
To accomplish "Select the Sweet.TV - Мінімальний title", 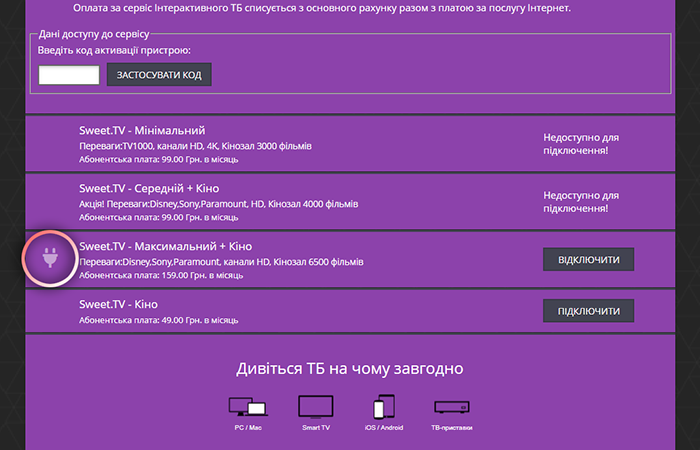I will [x=142, y=130].
